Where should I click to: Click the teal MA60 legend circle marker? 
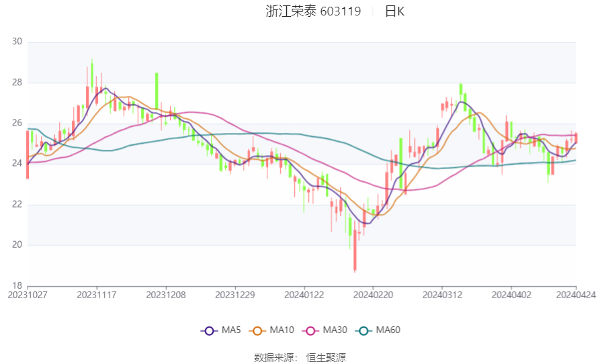(363, 330)
